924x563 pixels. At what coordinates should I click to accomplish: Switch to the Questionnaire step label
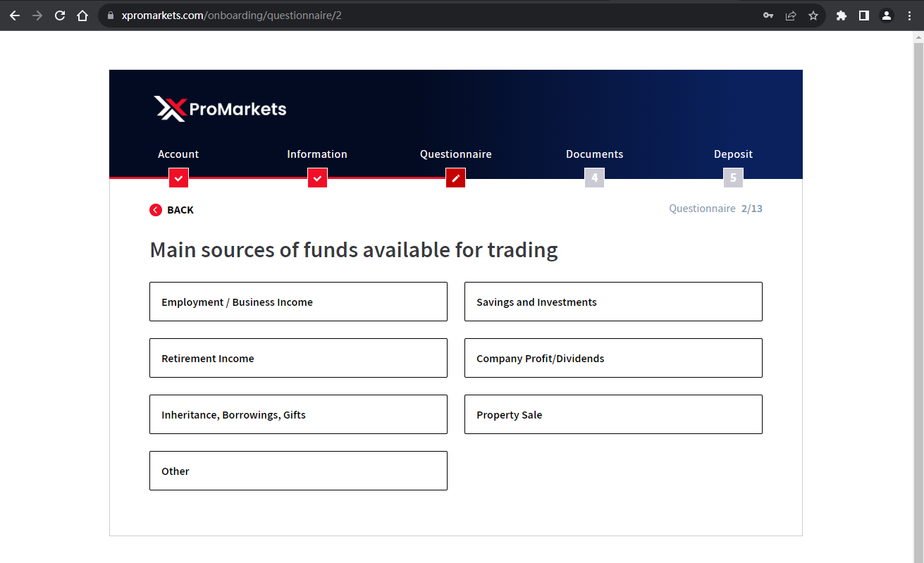[456, 154]
